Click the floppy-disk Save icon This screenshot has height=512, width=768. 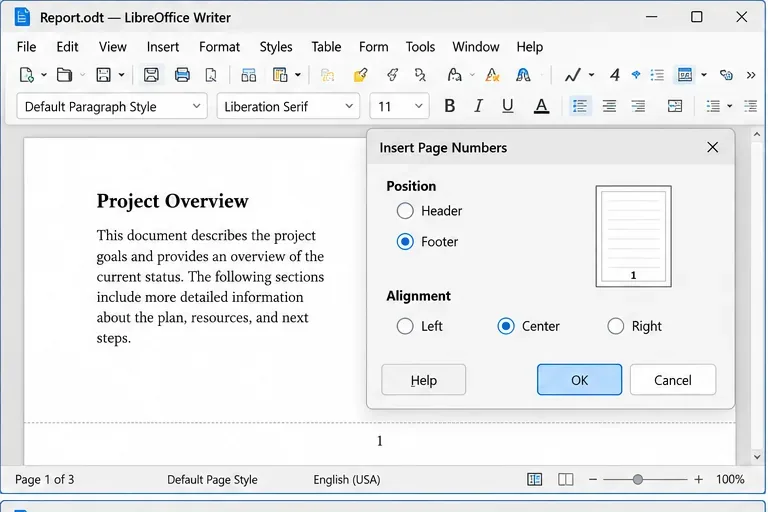pos(103,75)
